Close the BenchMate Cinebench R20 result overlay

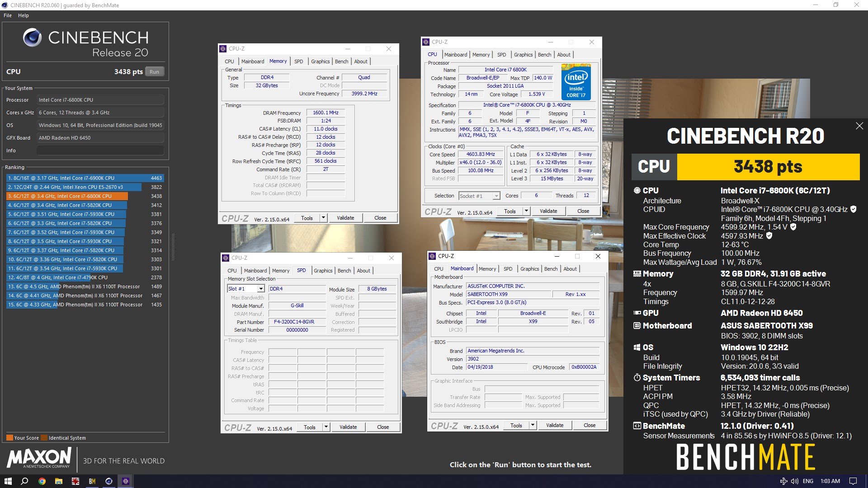859,126
